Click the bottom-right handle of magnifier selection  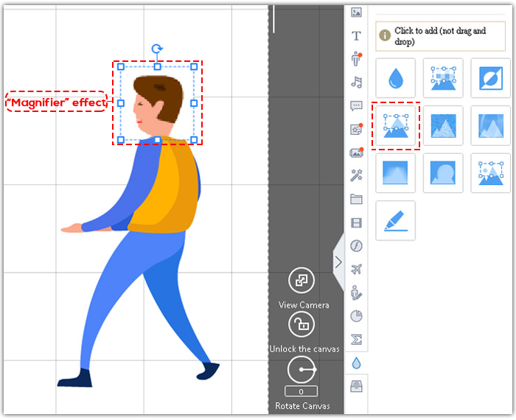pyautogui.click(x=194, y=140)
